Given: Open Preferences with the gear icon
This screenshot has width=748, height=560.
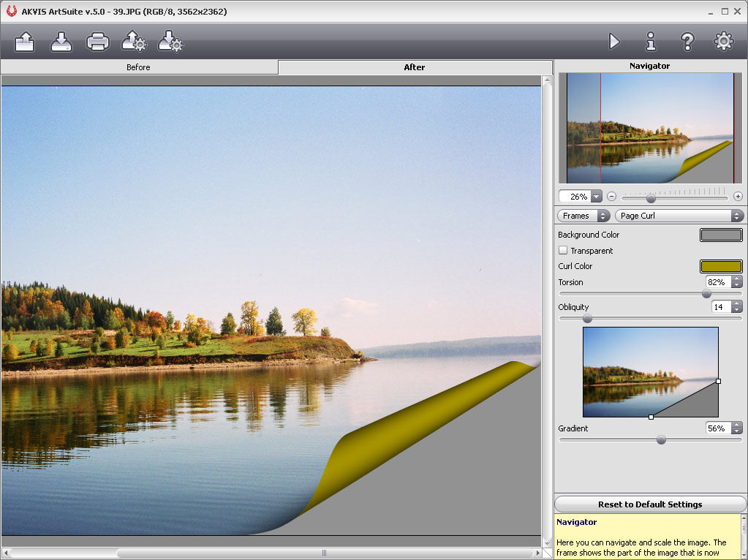Looking at the screenshot, I should (723, 42).
